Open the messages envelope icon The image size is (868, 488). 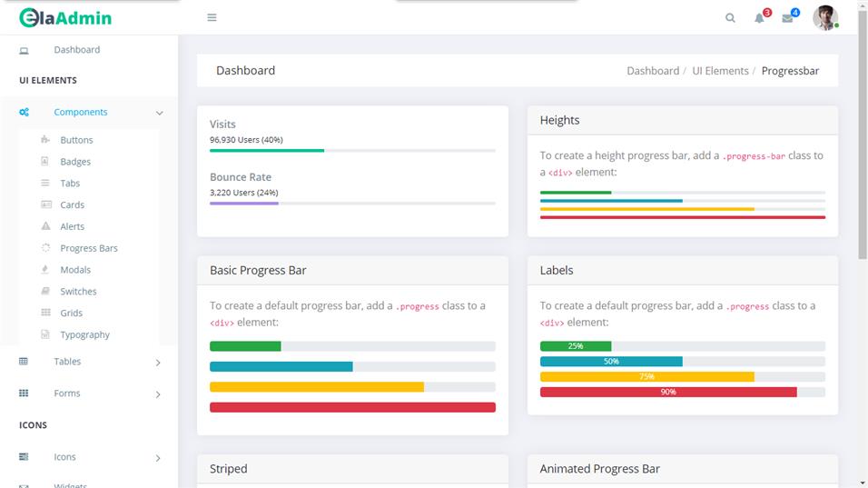tap(787, 18)
